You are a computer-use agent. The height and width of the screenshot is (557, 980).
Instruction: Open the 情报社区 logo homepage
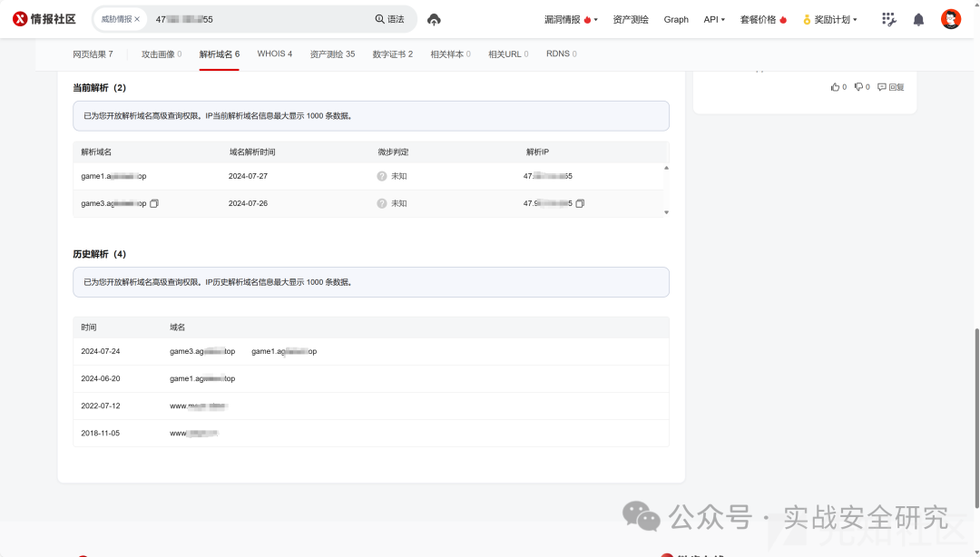pos(44,19)
